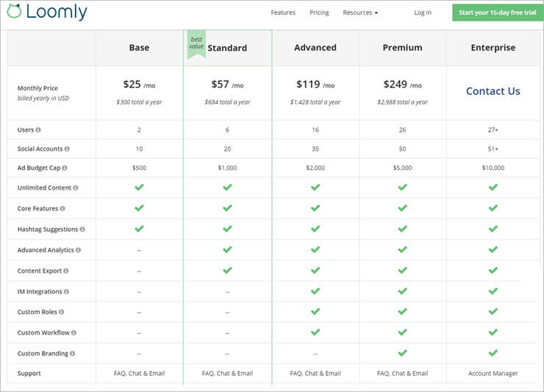The image size is (544, 392).
Task: Click the $25 /mo price
Action: coord(139,85)
